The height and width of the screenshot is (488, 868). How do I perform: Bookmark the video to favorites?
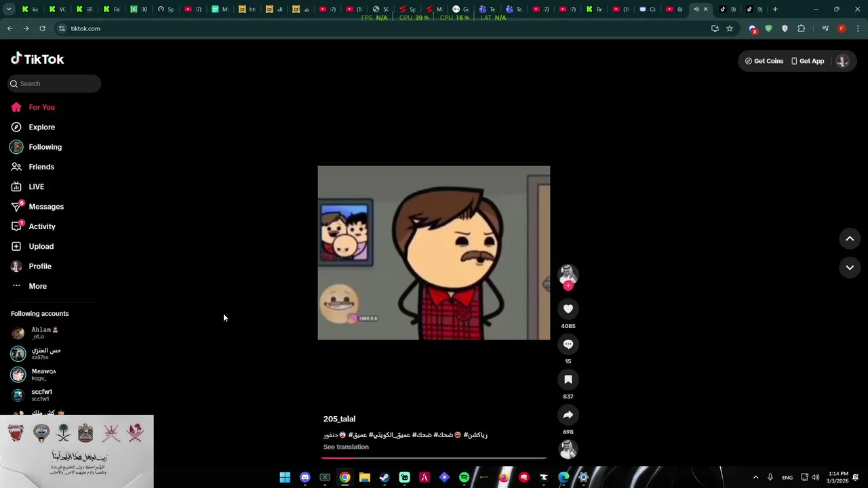568,380
